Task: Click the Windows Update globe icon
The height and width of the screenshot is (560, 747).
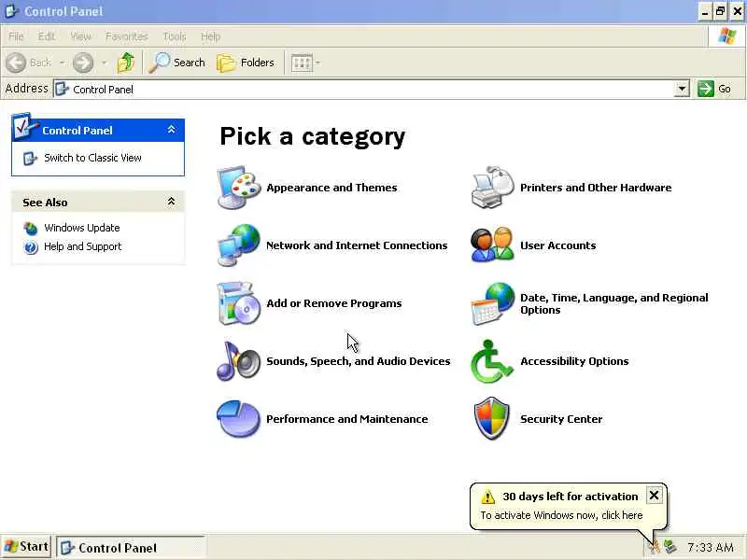Action: pyautogui.click(x=31, y=229)
